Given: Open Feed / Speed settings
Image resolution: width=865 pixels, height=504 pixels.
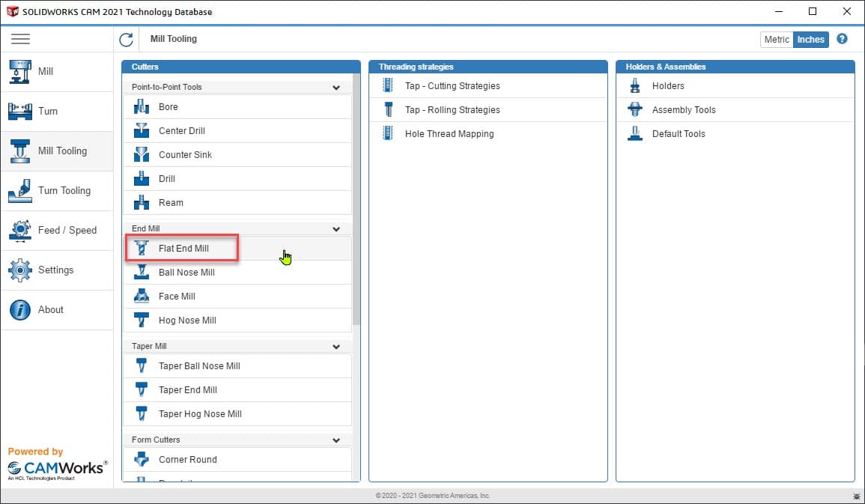Looking at the screenshot, I should point(57,231).
